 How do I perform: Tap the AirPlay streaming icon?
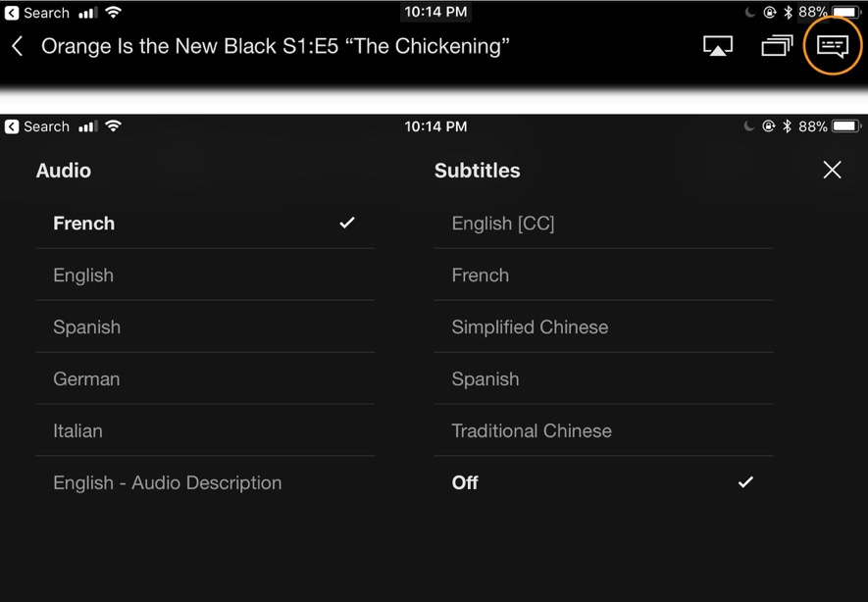(x=719, y=45)
